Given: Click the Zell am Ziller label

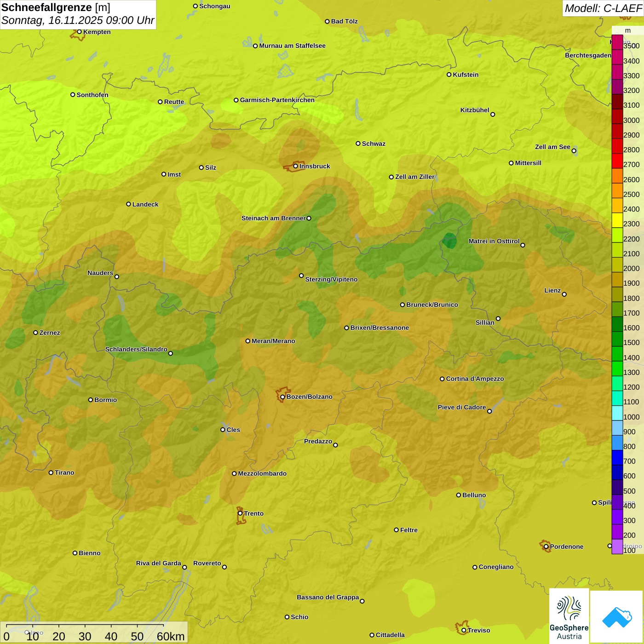Looking at the screenshot, I should click(414, 177).
